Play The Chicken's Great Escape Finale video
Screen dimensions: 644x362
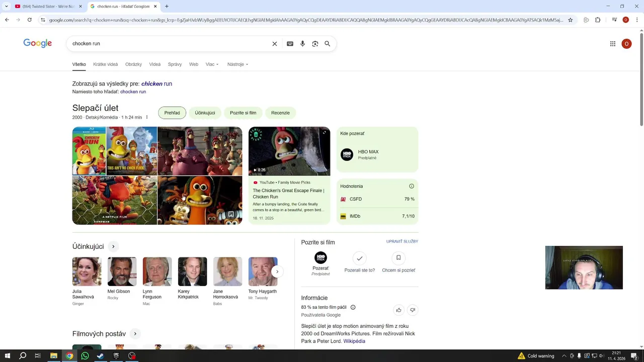[289, 151]
